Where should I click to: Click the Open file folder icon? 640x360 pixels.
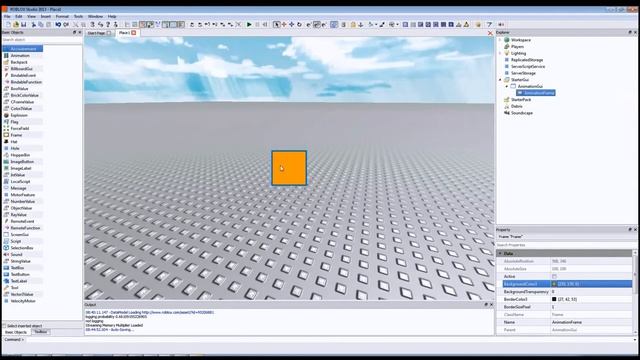pos(16,24)
